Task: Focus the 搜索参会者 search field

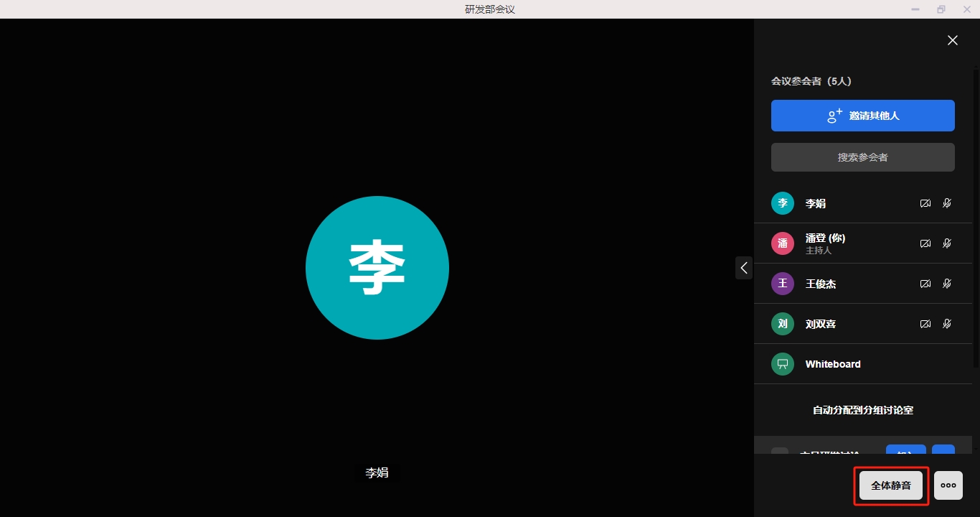Action: click(x=862, y=157)
